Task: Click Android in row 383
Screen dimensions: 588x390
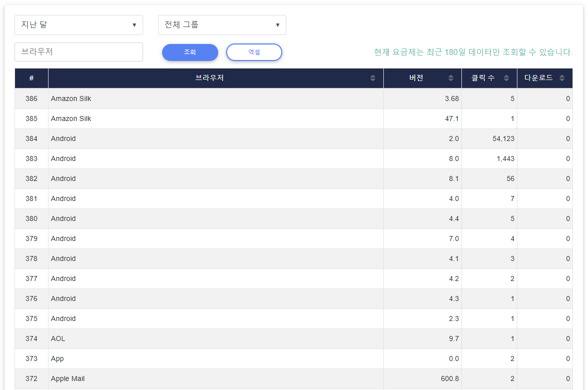Action: point(63,158)
